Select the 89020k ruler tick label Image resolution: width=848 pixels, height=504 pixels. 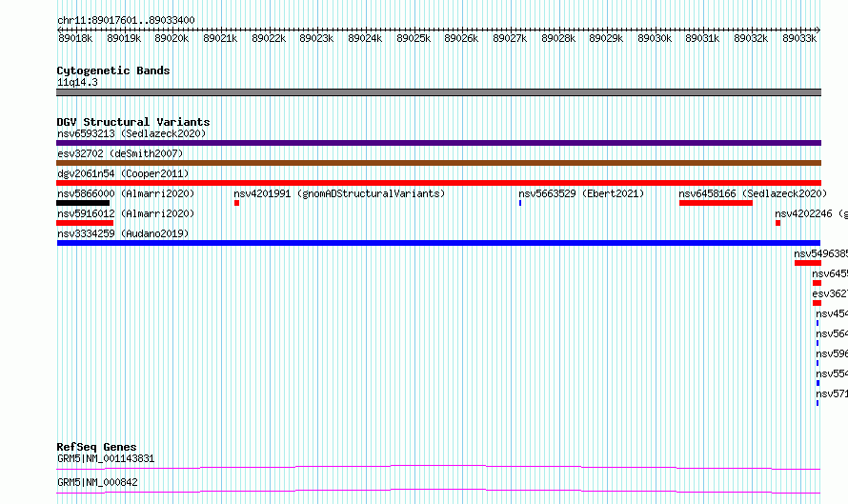click(172, 38)
